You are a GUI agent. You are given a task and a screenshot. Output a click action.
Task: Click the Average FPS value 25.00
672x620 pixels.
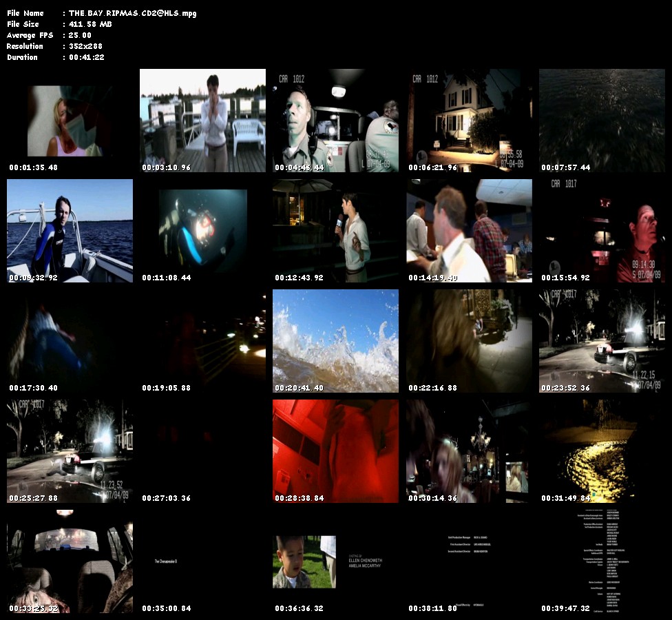coord(80,35)
